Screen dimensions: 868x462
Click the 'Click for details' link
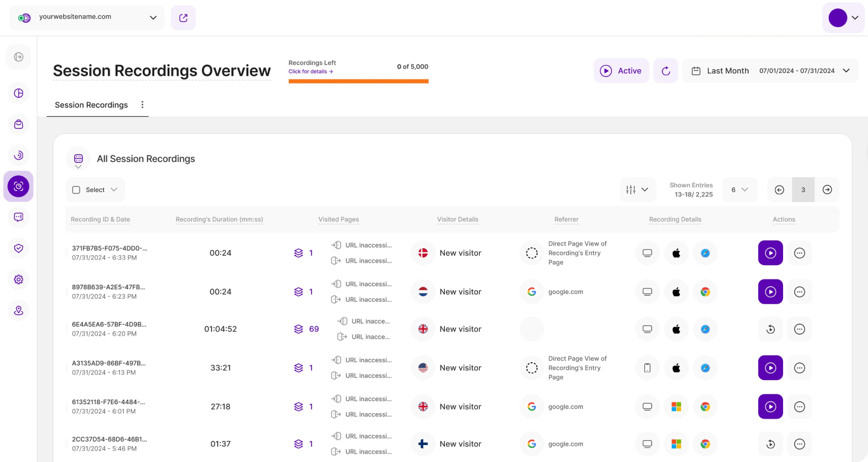pyautogui.click(x=310, y=72)
